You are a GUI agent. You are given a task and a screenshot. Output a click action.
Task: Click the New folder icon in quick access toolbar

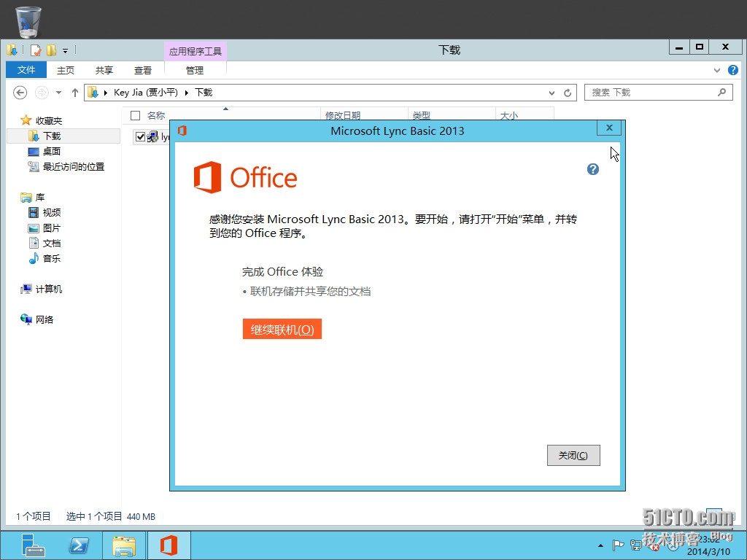52,50
